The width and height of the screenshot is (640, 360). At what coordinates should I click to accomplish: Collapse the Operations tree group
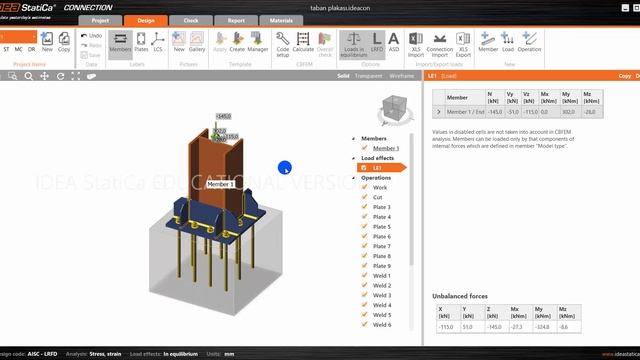(x=353, y=178)
